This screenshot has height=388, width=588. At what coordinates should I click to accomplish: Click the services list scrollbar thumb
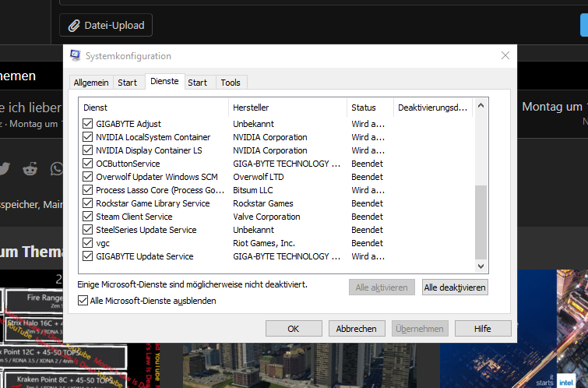pos(481,222)
